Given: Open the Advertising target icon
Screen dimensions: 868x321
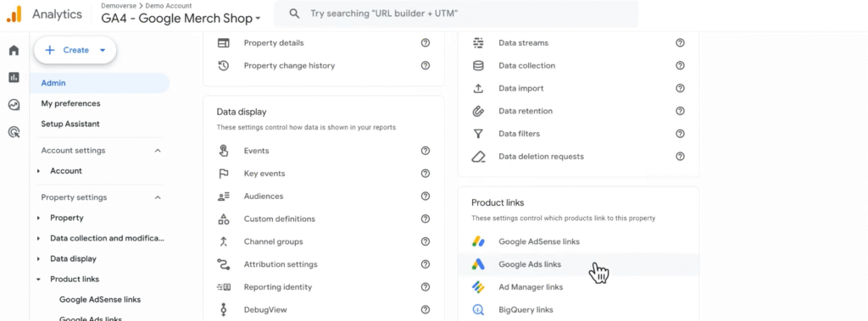Looking at the screenshot, I should [14, 132].
